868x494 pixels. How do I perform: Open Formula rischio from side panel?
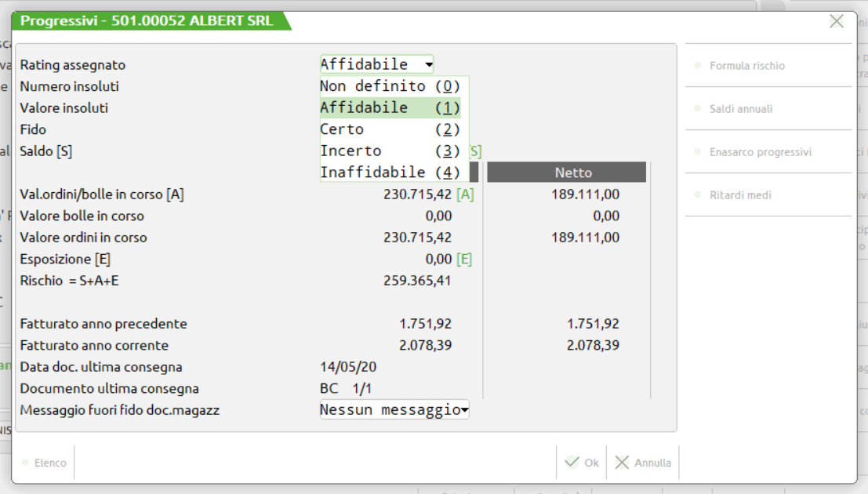click(746, 66)
